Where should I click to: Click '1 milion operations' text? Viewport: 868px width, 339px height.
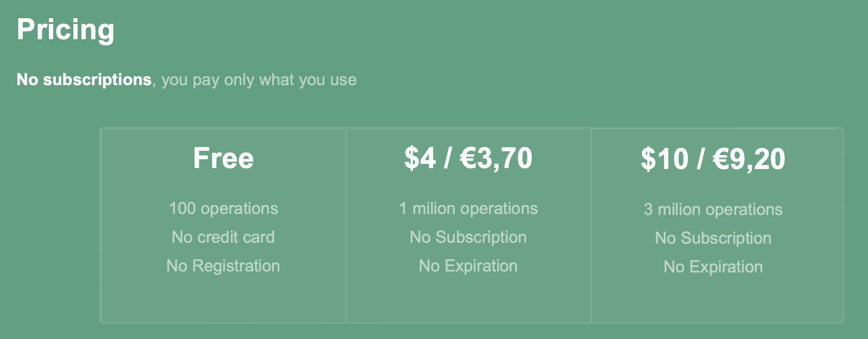pos(468,208)
